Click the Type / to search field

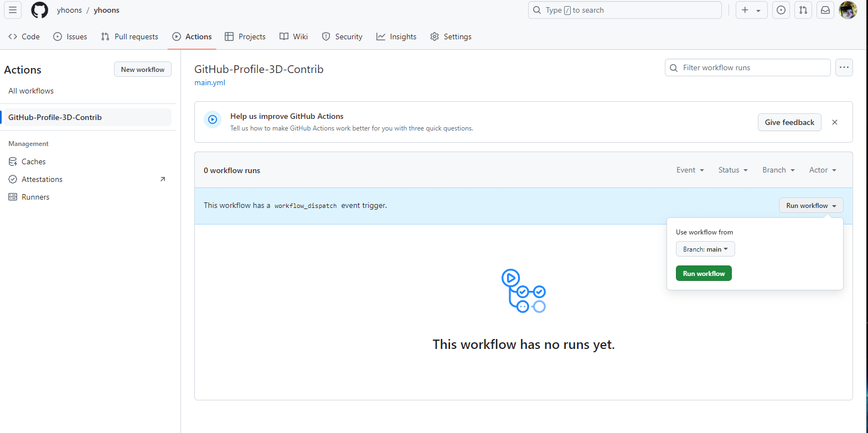pyautogui.click(x=625, y=10)
